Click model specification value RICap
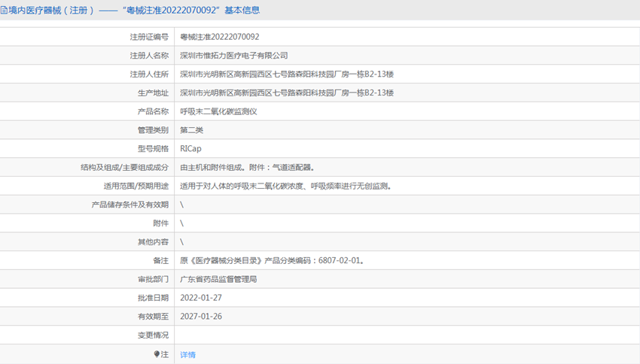This screenshot has height=364, width=640. [190, 149]
